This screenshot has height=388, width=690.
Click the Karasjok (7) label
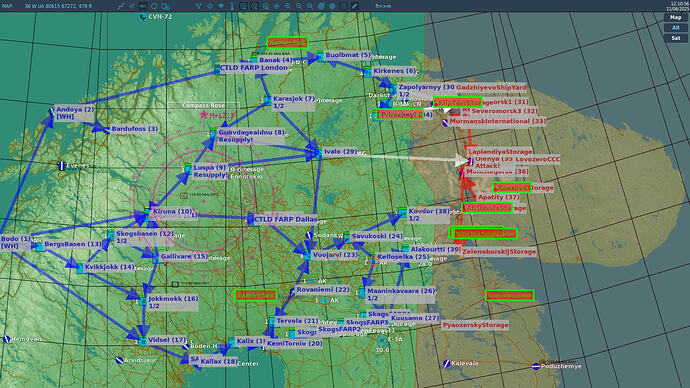click(294, 102)
